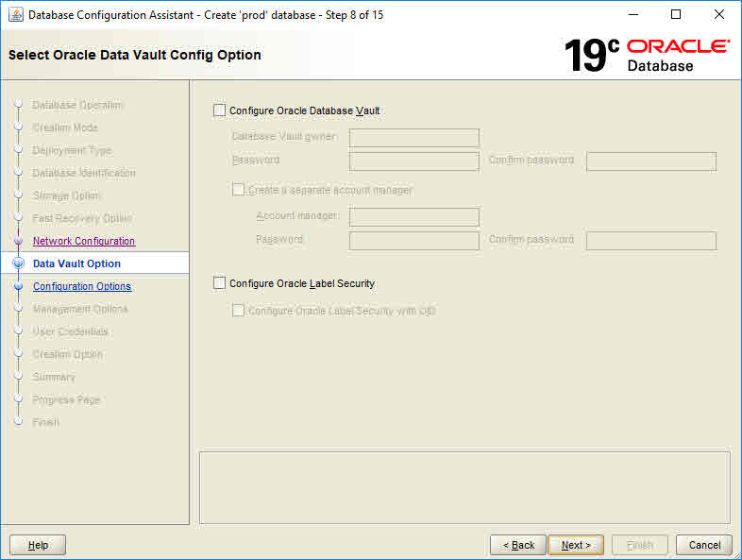Maximize the Database Configuration Assistant window

tap(676, 14)
